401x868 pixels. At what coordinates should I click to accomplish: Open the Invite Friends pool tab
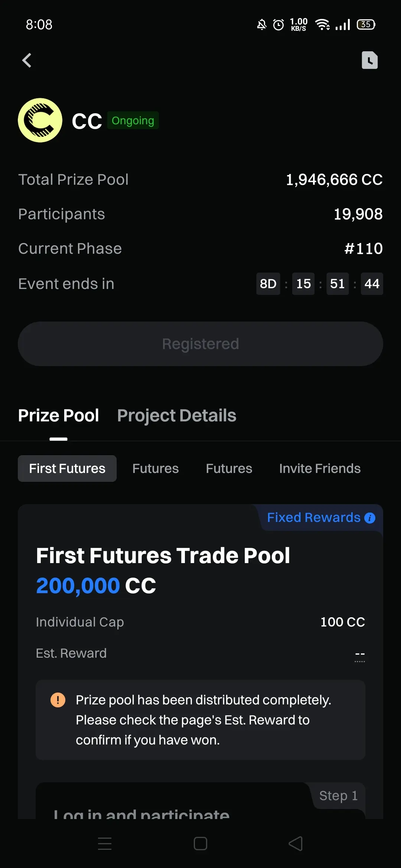(320, 468)
